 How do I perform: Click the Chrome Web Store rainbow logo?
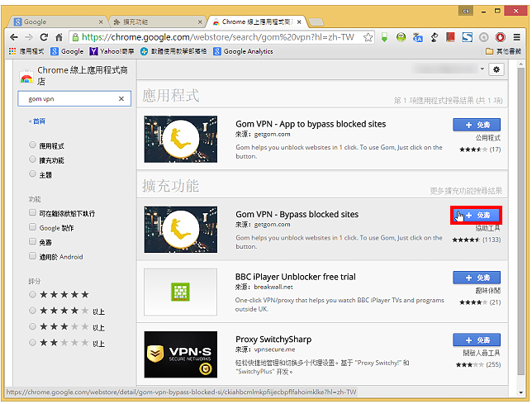[x=26, y=78]
